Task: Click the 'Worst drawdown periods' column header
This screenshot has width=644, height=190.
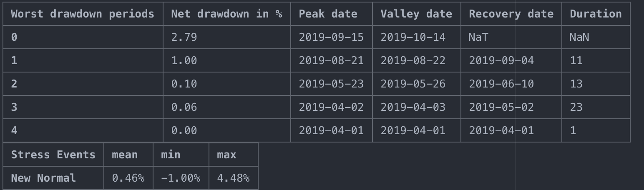Action: click(83, 14)
